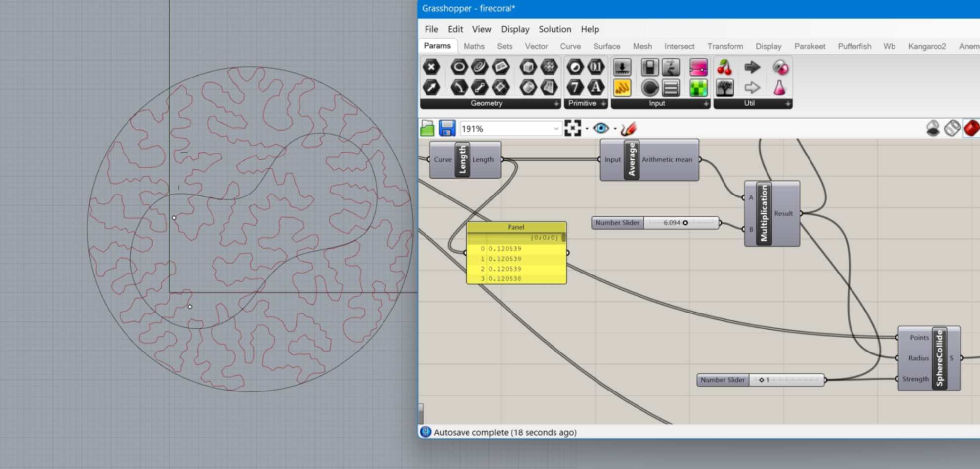Click the Strength input of SphereCollide
The height and width of the screenshot is (469, 980).
point(915,379)
